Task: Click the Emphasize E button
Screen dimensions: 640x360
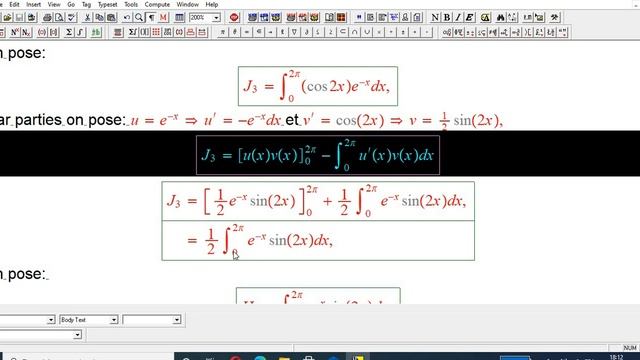Action: click(x=469, y=18)
